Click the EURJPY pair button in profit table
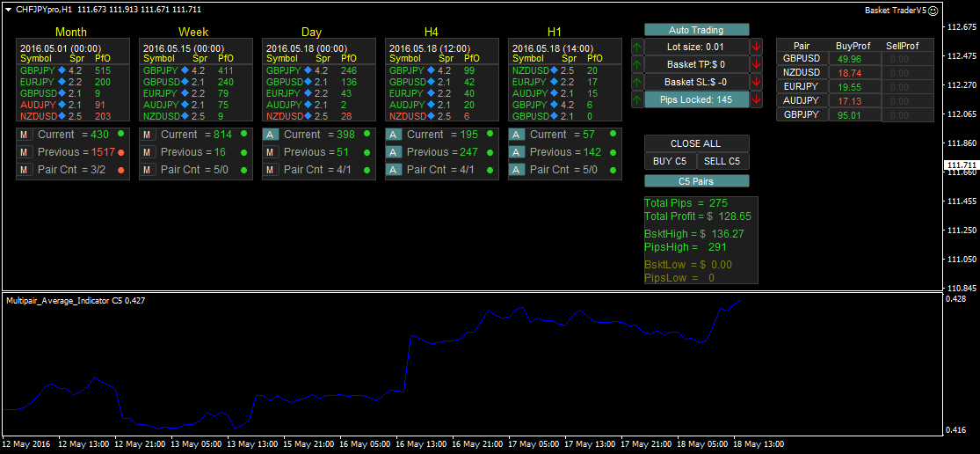980x454 pixels. tap(802, 86)
